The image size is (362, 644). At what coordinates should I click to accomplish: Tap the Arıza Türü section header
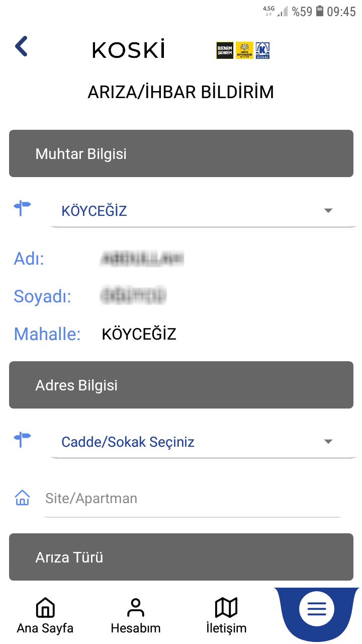click(181, 557)
